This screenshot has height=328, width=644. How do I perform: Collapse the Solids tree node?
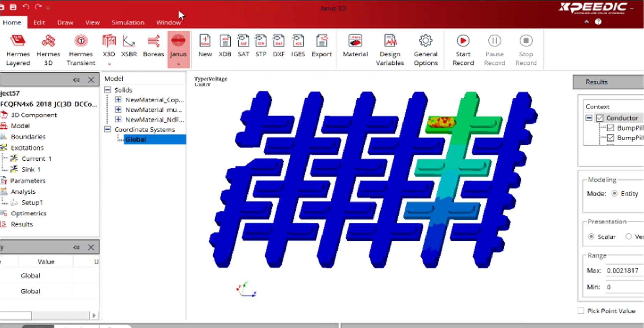tap(108, 90)
